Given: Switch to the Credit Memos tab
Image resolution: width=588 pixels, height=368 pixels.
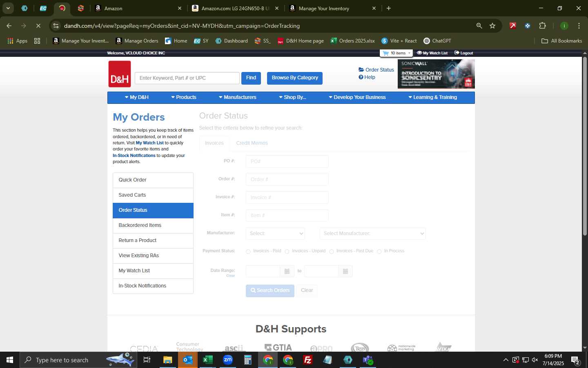Looking at the screenshot, I should [252, 143].
